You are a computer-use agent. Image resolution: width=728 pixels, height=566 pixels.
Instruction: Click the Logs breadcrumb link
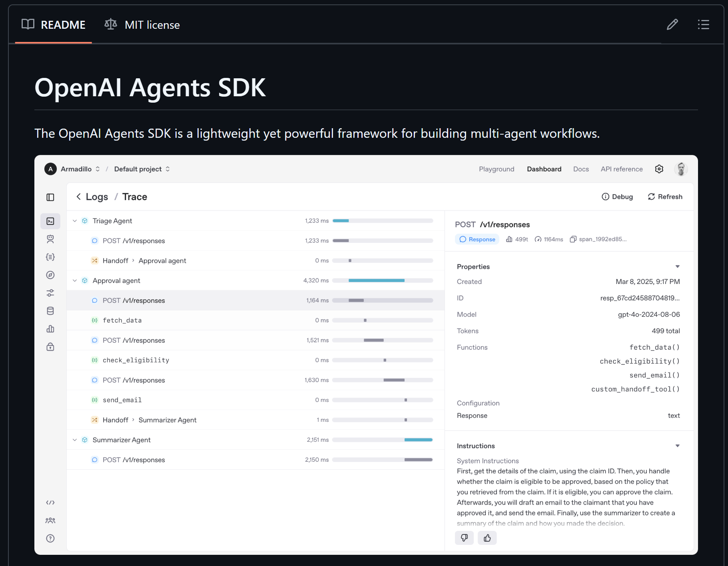tap(97, 197)
